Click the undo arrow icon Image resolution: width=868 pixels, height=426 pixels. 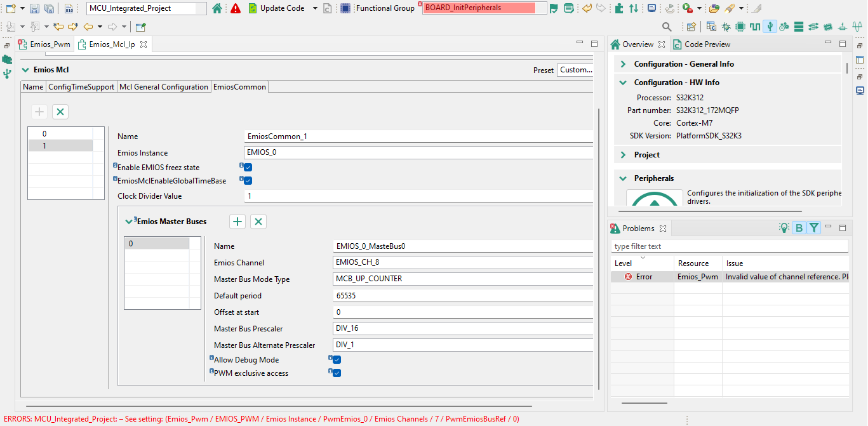click(x=585, y=8)
